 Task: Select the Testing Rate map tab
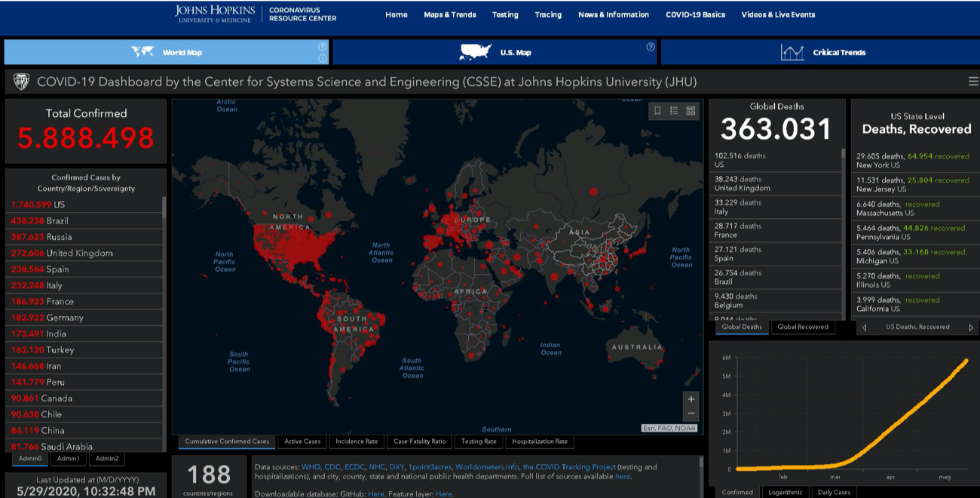tap(479, 441)
